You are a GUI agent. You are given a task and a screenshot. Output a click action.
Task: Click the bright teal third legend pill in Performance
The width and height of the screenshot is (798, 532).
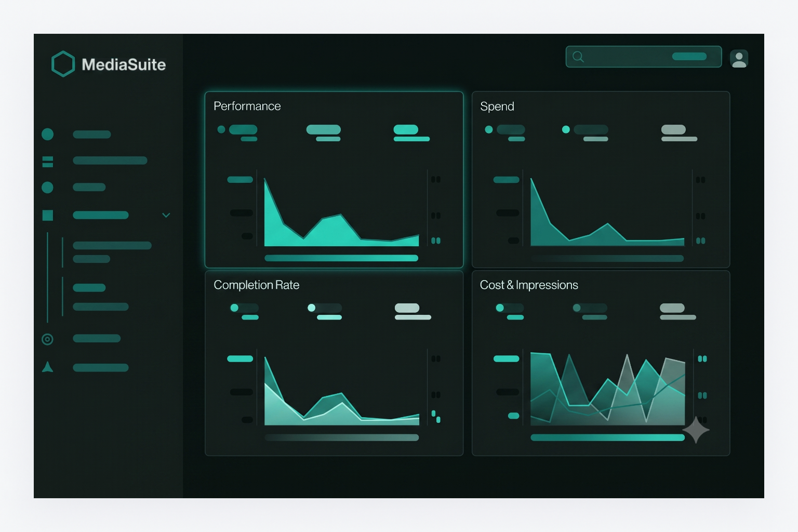406,129
